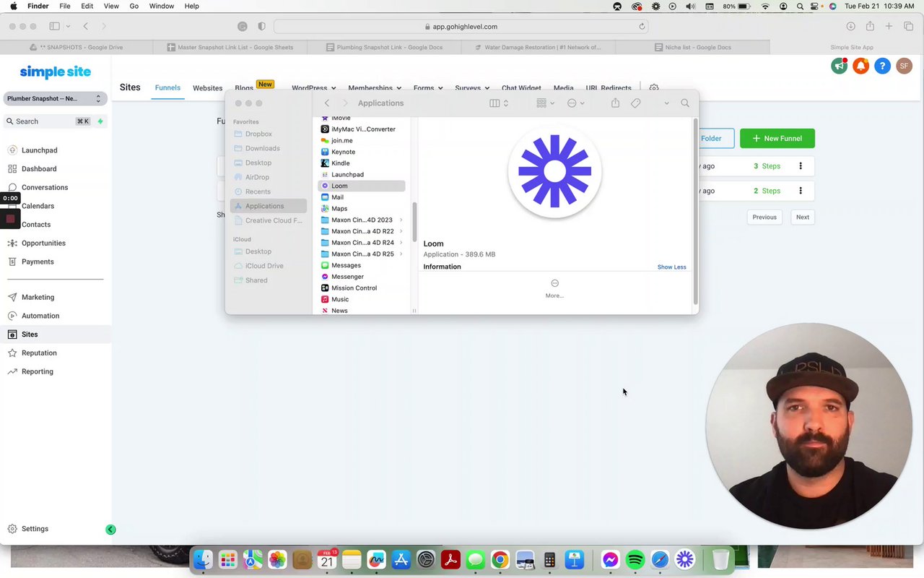Screen dimensions: 924x578
Task: Click the blue help question mark icon
Action: coord(882,66)
